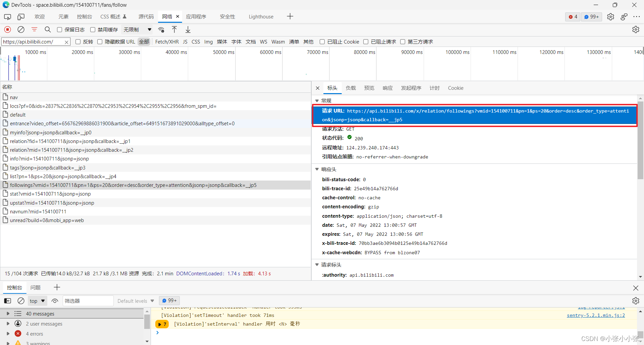Expand 40 messages group

[8, 314]
